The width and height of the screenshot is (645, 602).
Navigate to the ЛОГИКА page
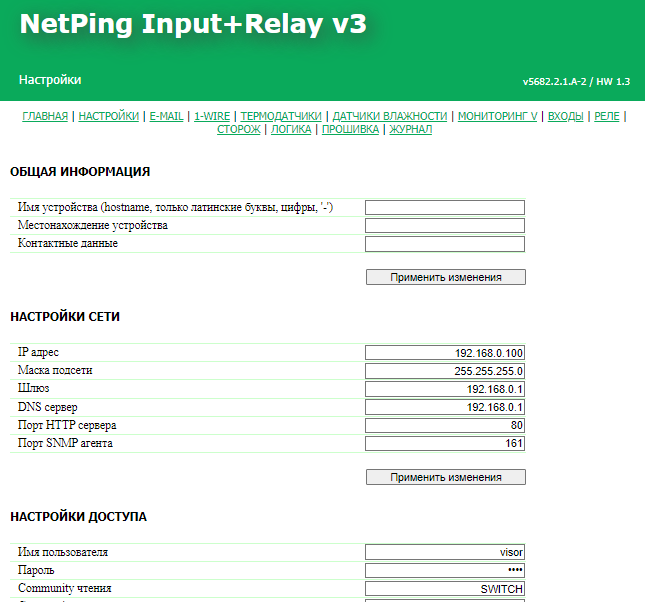click(291, 129)
